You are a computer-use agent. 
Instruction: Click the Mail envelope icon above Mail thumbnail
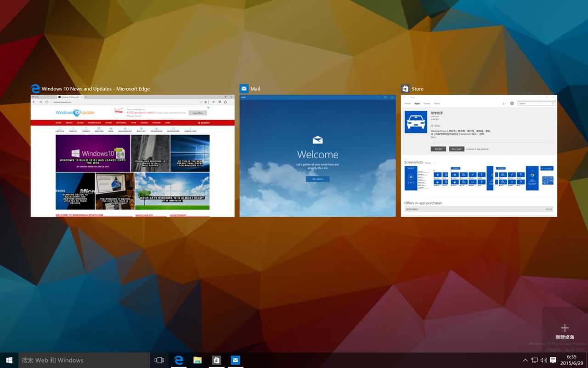[x=244, y=89]
